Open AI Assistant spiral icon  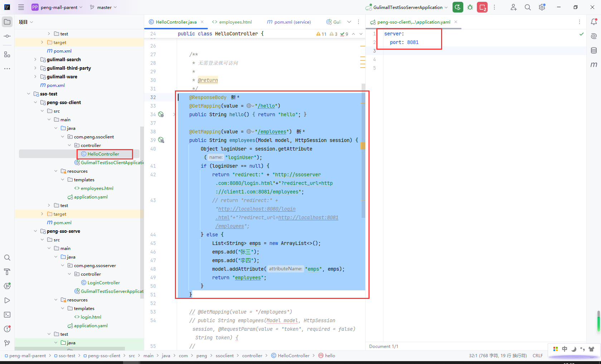(x=594, y=36)
